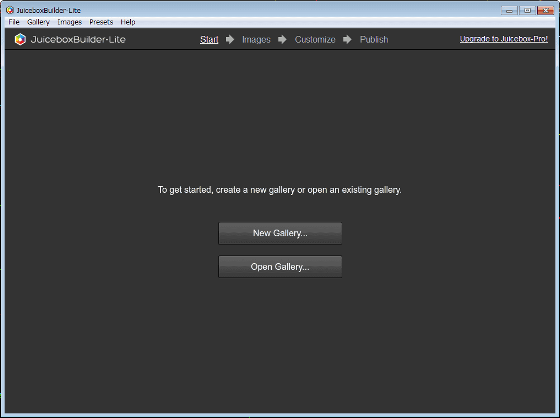Screen dimensions: 560x418
Task: Go to the Customize step
Action: pyautogui.click(x=315, y=39)
